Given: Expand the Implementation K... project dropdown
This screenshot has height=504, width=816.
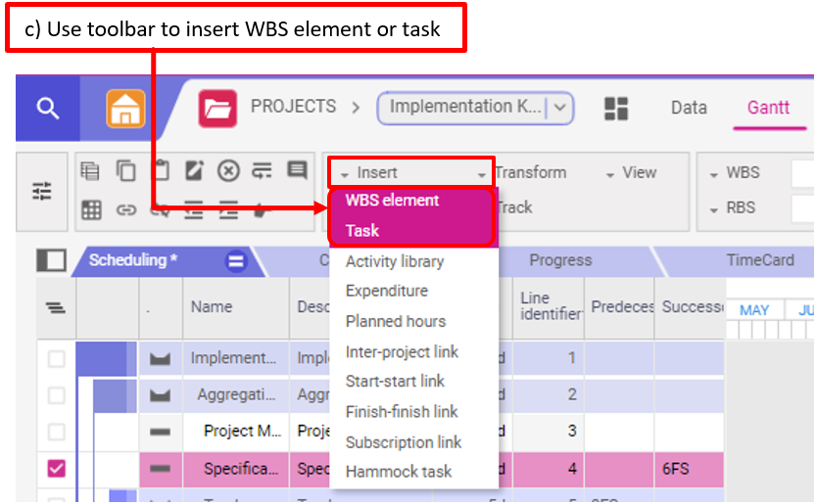Looking at the screenshot, I should 560,108.
